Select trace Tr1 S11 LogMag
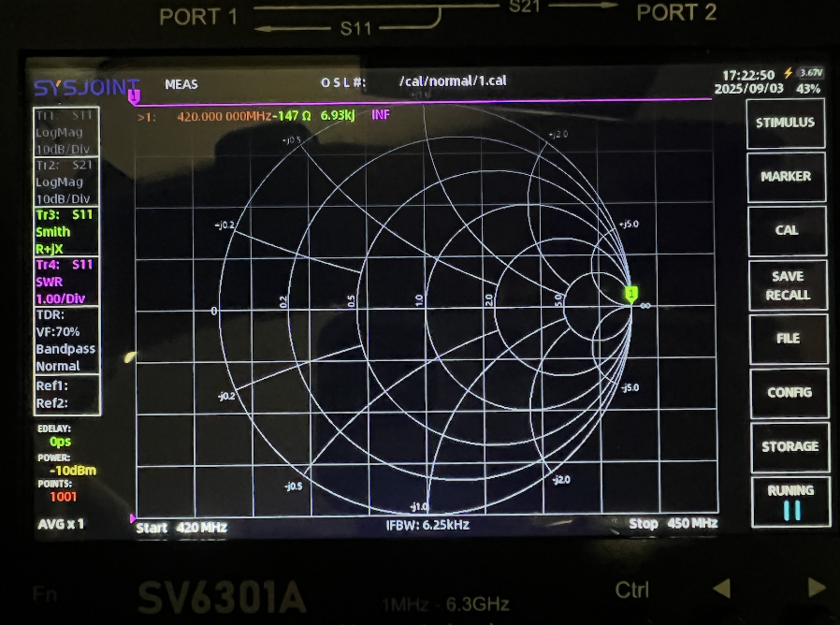Screen dimensions: 840x625 click(66, 131)
